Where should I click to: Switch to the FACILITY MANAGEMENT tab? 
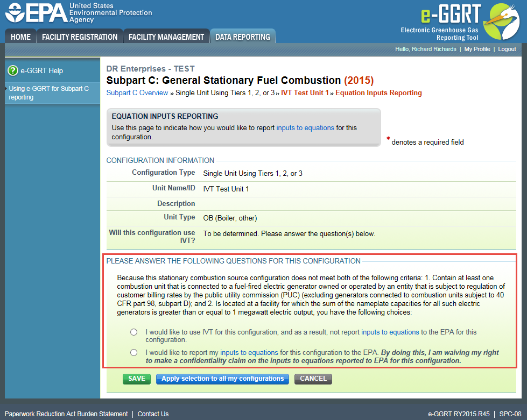coord(166,37)
